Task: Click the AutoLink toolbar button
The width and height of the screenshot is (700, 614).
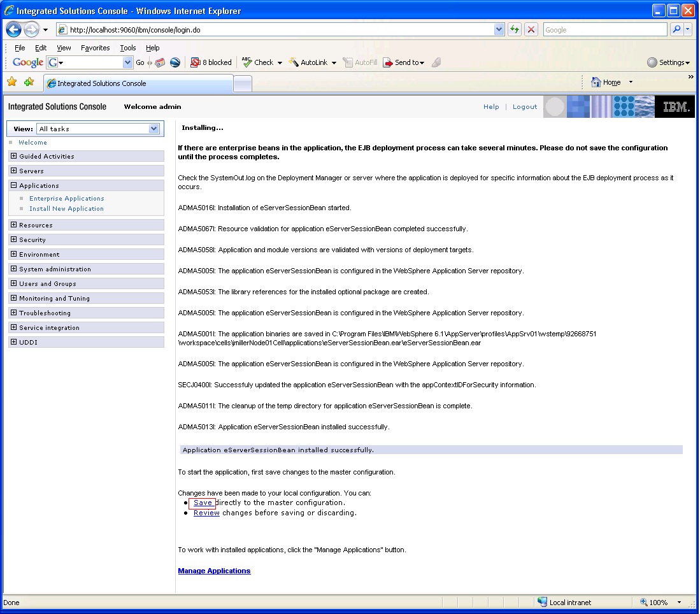Action: pos(308,62)
